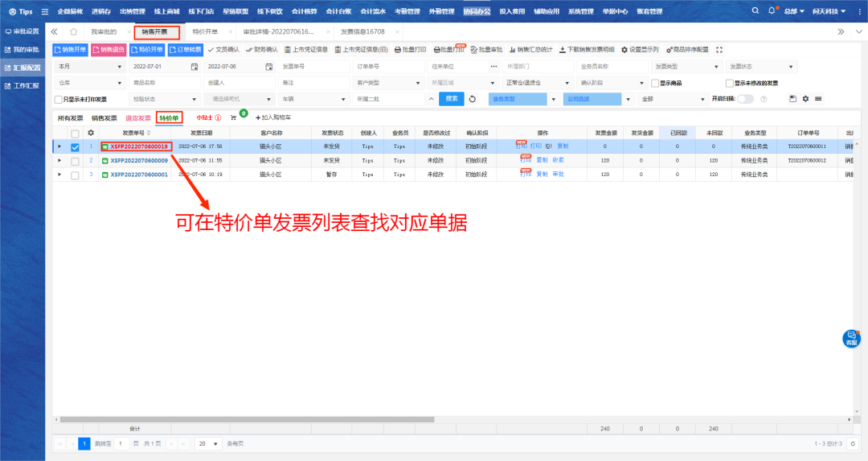This screenshot has width=868, height=461.
Task: Click the fullscreen expand icon in toolbar
Action: point(719,50)
